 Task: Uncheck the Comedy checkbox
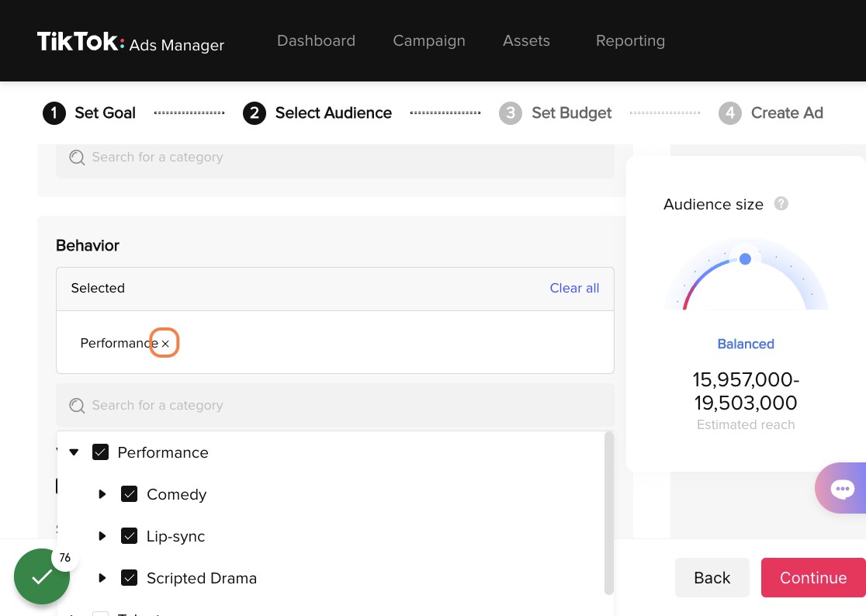(x=130, y=494)
